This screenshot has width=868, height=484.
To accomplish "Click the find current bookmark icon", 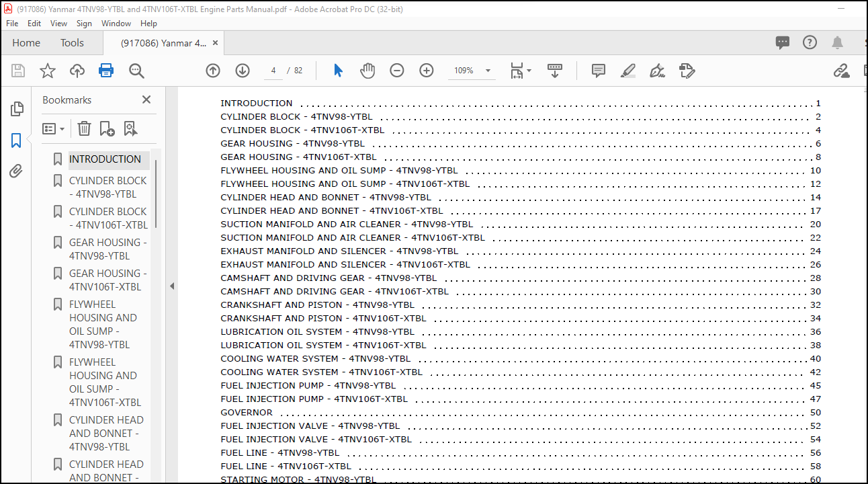I will (x=130, y=128).
